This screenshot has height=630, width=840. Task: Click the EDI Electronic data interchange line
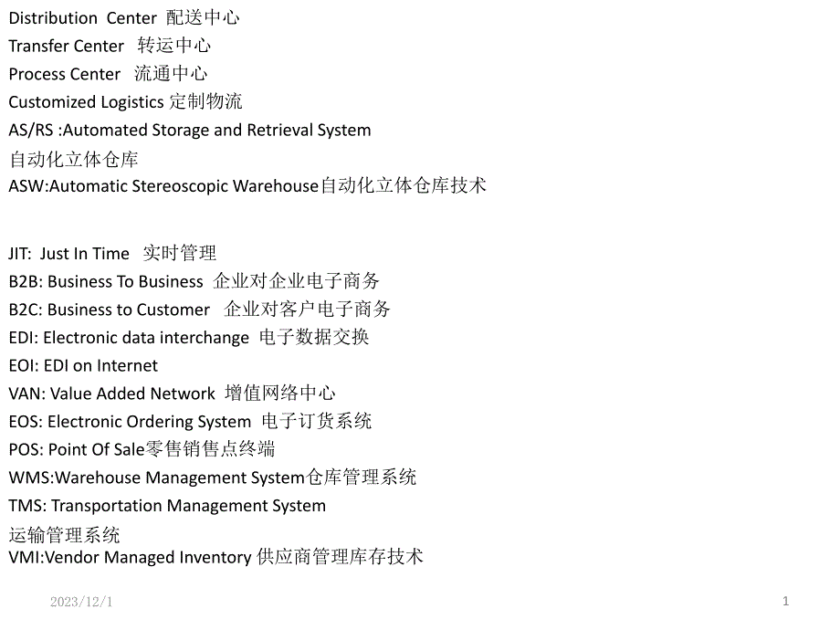(x=189, y=338)
